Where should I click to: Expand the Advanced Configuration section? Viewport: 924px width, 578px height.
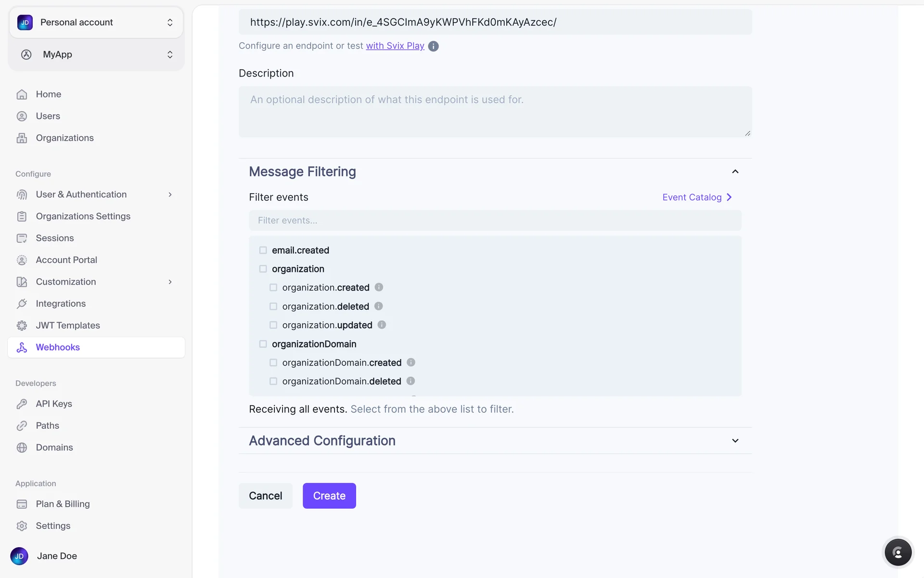tap(735, 441)
